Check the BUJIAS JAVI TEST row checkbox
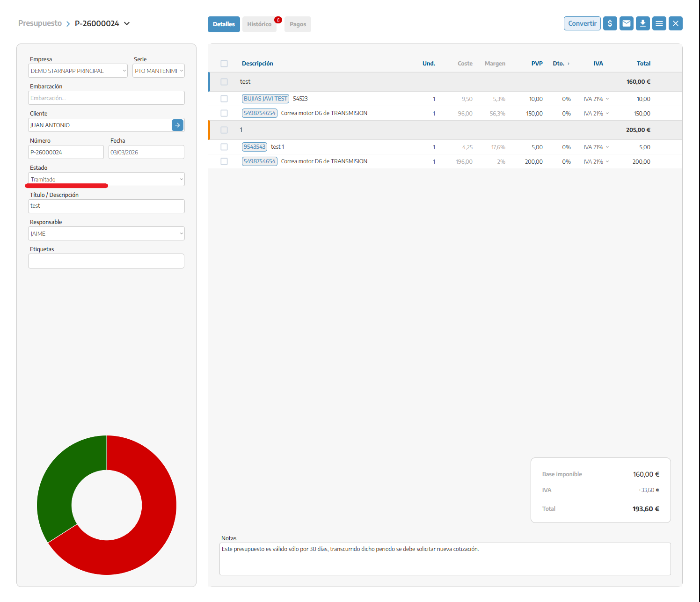Image resolution: width=700 pixels, height=602 pixels. 224,99
